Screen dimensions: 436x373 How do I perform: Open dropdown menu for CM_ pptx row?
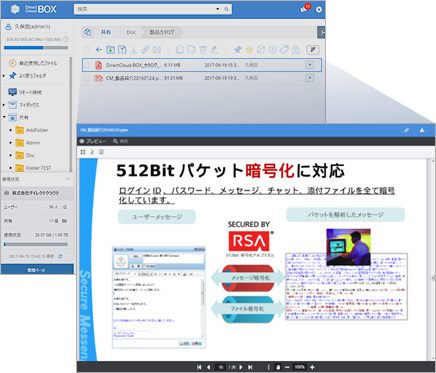(310, 78)
